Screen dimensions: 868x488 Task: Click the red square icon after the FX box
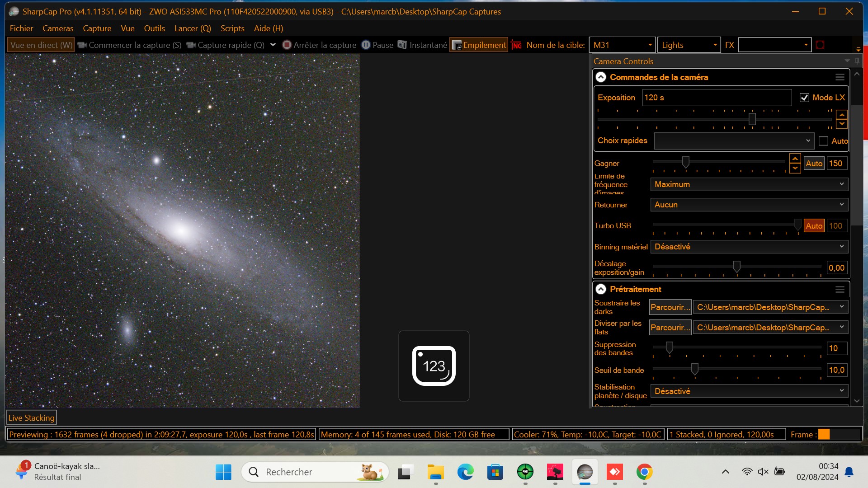point(820,45)
